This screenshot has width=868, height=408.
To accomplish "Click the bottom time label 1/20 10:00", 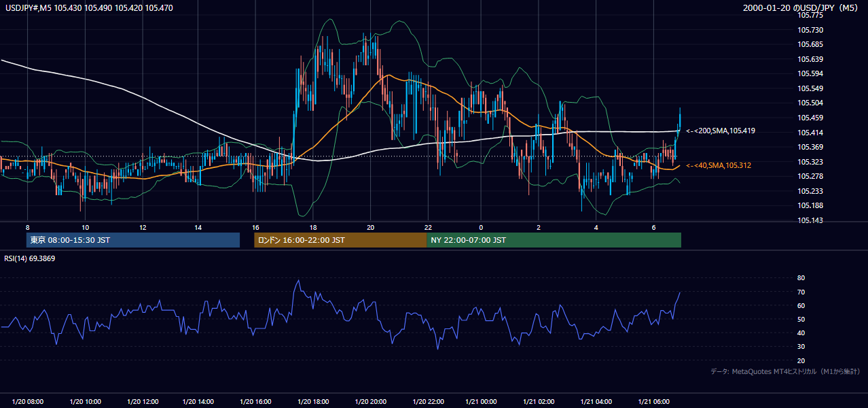I will pos(85,401).
